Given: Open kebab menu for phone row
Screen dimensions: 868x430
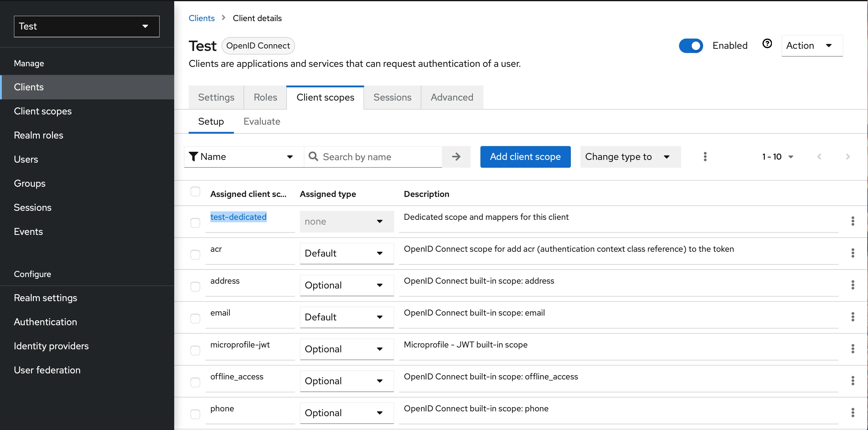Looking at the screenshot, I should (x=853, y=413).
